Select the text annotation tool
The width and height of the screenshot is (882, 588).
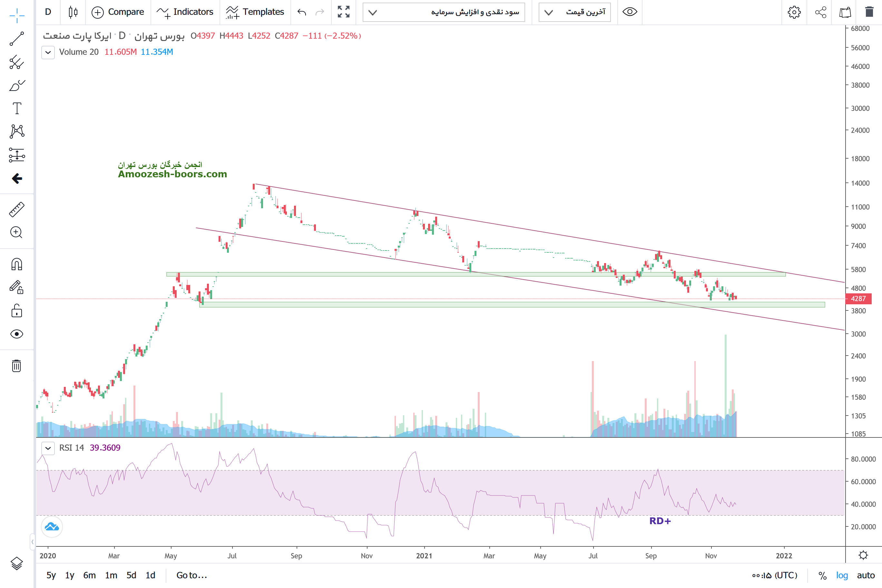coord(17,108)
